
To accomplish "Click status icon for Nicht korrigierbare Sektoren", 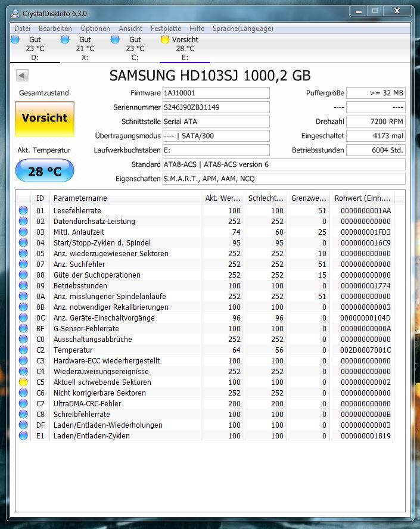I will click(23, 393).
